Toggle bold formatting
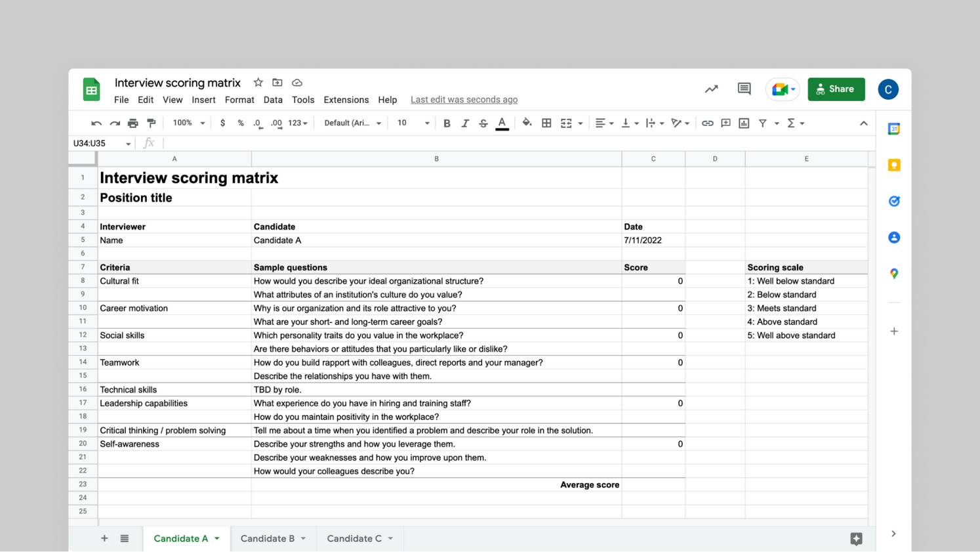 click(x=447, y=123)
